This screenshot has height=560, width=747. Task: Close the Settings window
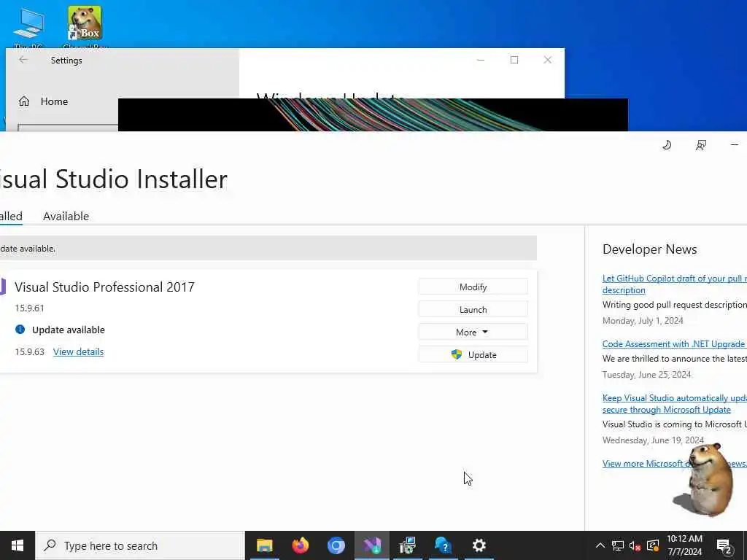click(547, 60)
